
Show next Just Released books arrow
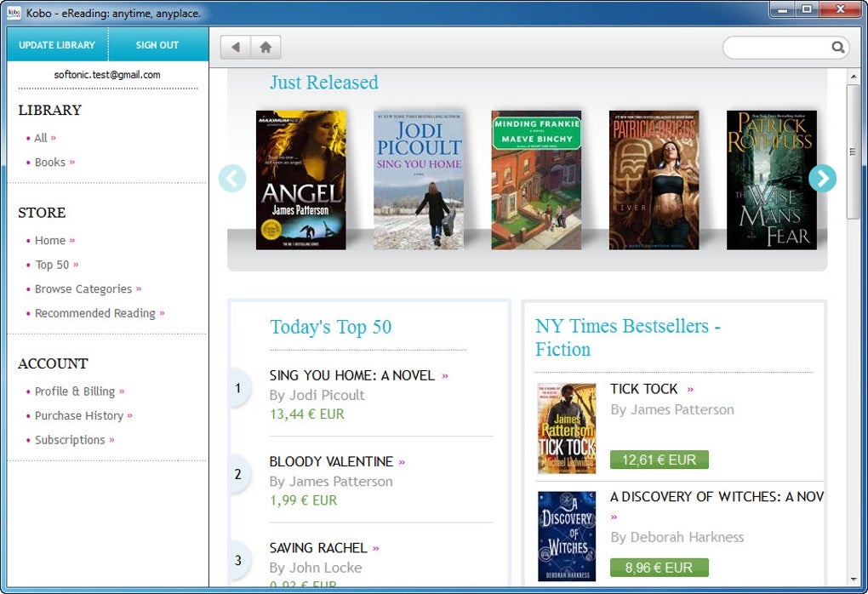(x=823, y=178)
